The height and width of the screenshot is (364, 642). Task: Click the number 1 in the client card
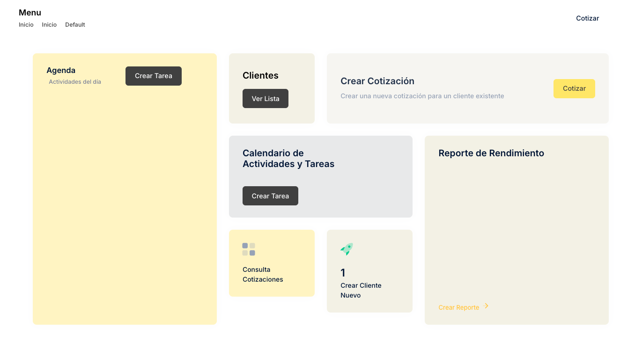coord(343,273)
